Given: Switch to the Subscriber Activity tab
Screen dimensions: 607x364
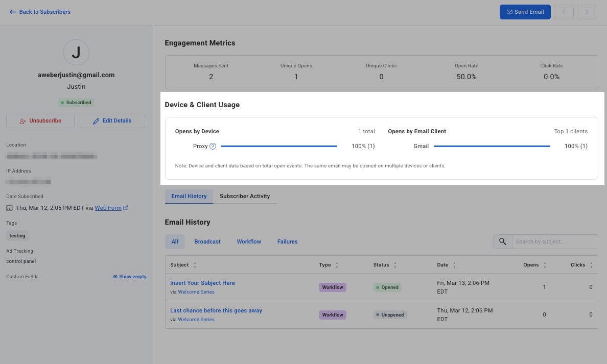Looking at the screenshot, I should pyautogui.click(x=245, y=196).
